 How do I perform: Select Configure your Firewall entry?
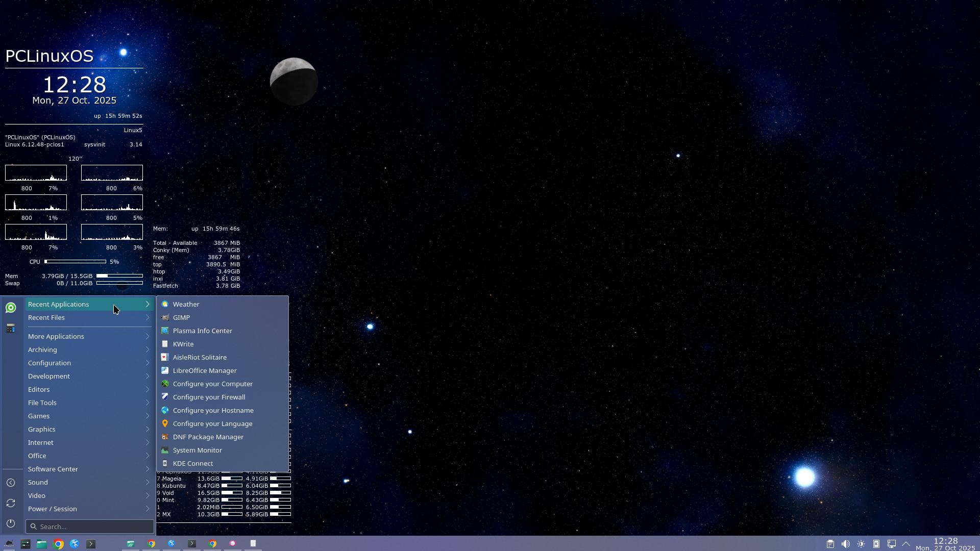coord(209,397)
